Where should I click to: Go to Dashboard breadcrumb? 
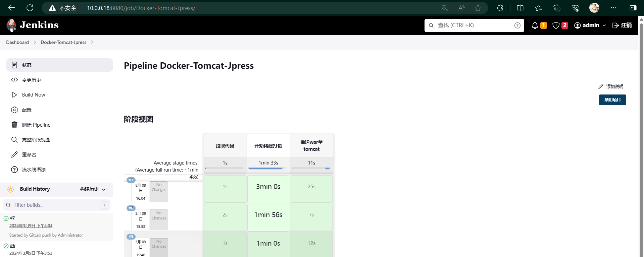[x=17, y=42]
